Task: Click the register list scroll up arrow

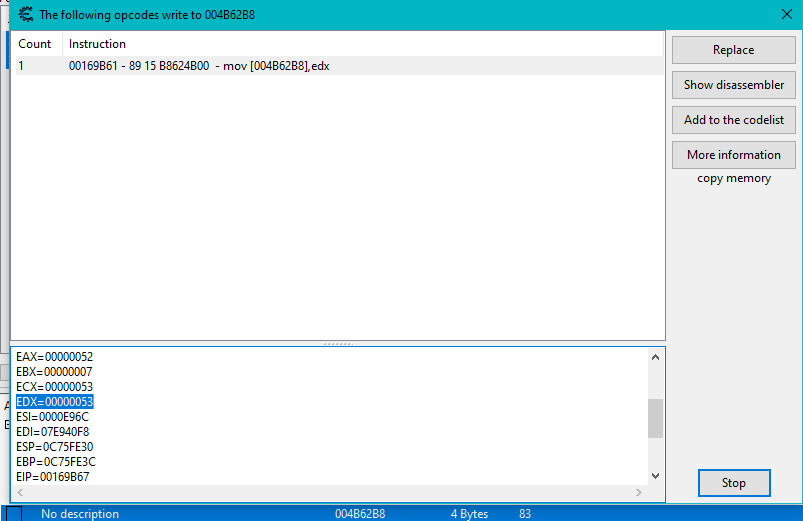Action: pyautogui.click(x=656, y=357)
